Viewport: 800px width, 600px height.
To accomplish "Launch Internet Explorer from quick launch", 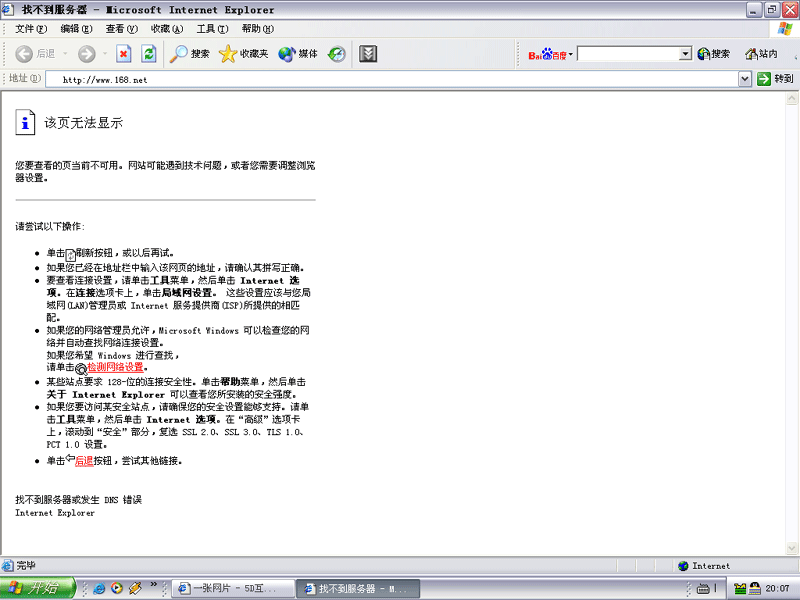I will pyautogui.click(x=99, y=588).
